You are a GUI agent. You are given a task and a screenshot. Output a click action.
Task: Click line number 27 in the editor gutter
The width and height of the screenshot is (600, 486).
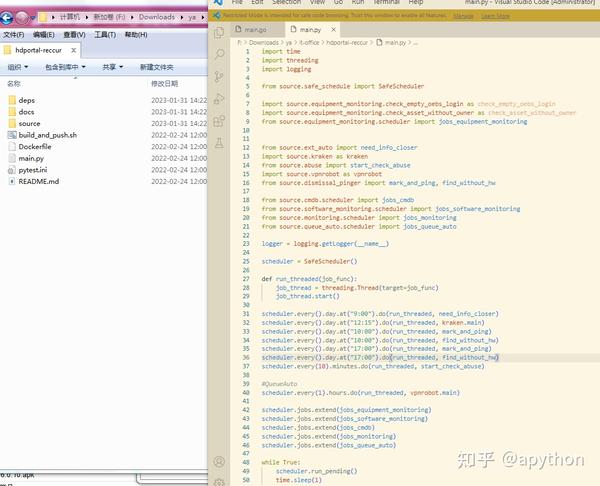point(246,279)
